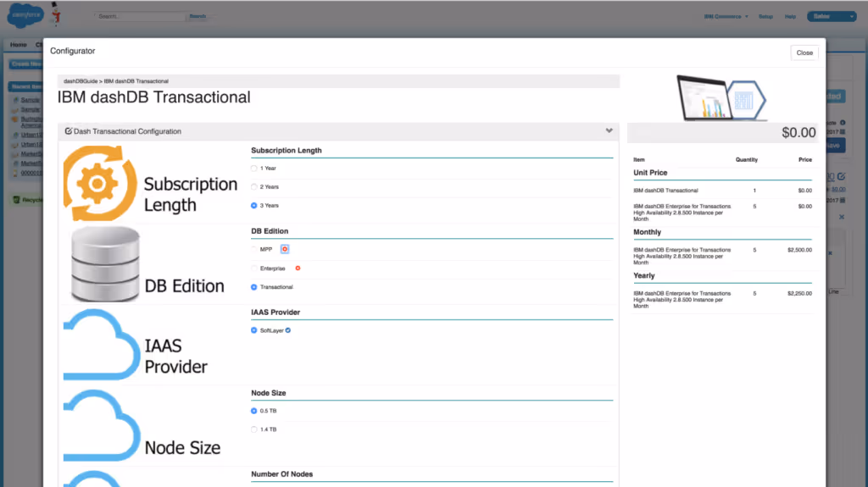The width and height of the screenshot is (868, 487).
Task: Click the Yearly section heading
Action: coord(644,275)
